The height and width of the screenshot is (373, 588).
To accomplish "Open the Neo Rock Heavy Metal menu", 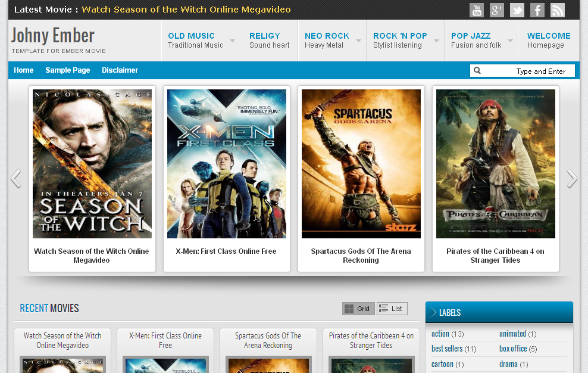I will point(332,40).
